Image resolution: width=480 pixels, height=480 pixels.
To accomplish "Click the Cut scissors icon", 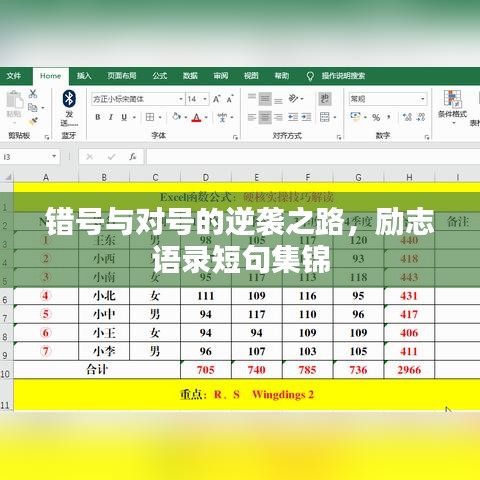I will point(33,94).
